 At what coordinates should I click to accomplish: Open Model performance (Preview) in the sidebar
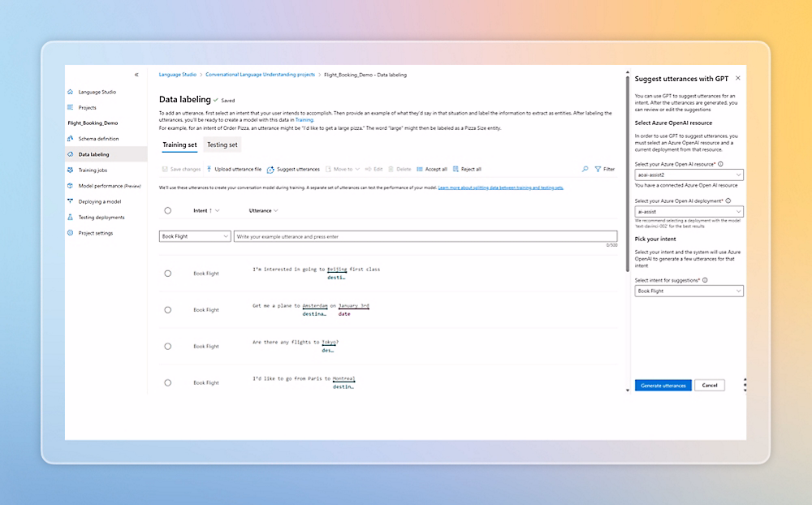pyautogui.click(x=110, y=185)
